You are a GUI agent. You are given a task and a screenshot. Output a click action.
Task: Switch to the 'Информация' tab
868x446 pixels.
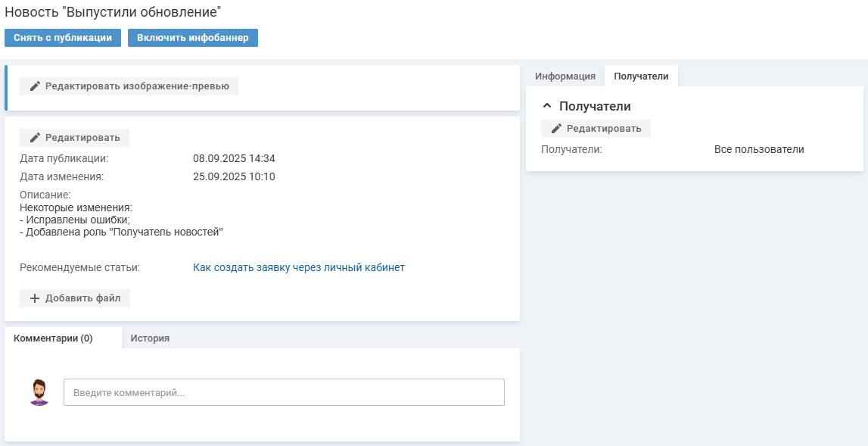565,76
